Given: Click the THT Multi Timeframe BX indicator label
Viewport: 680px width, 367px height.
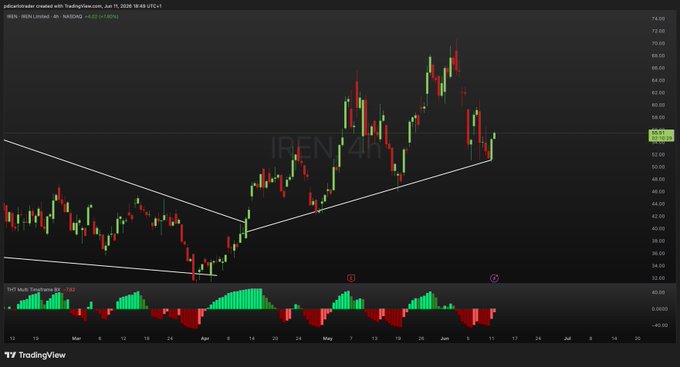Looking at the screenshot, I should tap(34, 289).
